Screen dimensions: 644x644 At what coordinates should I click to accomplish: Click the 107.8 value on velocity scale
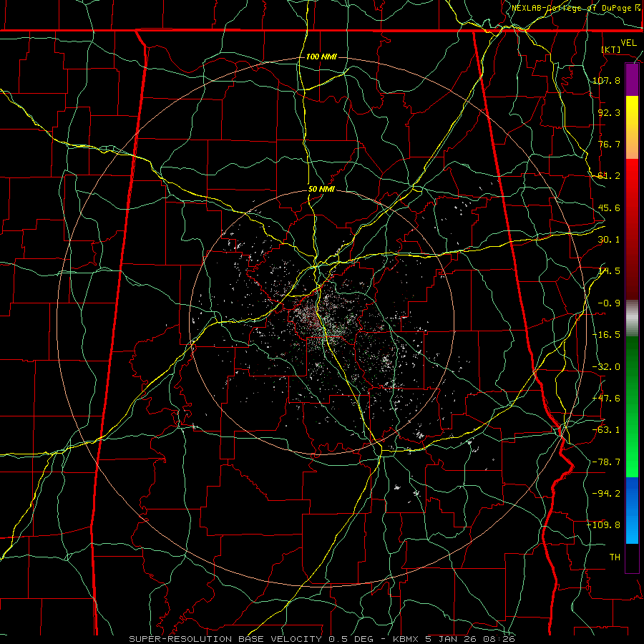click(606, 80)
